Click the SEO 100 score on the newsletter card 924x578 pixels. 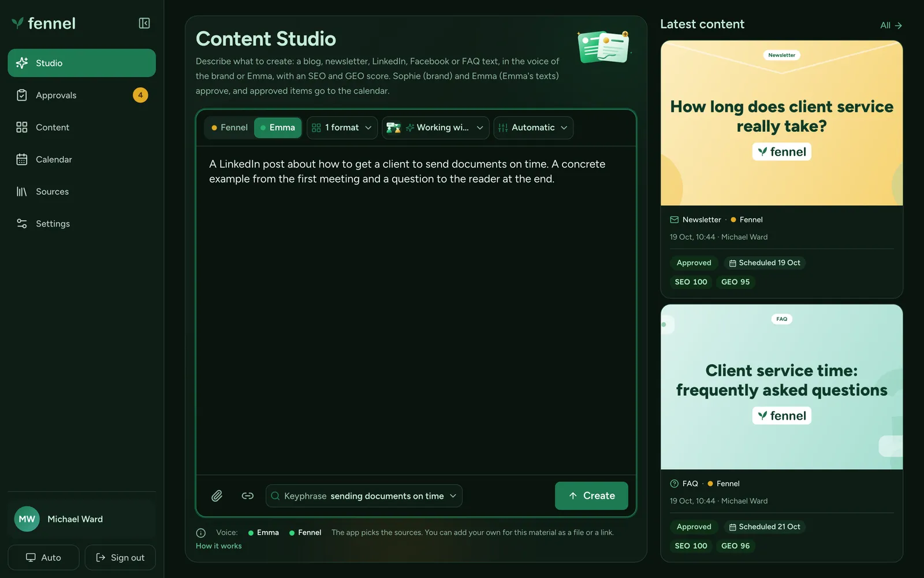point(691,282)
